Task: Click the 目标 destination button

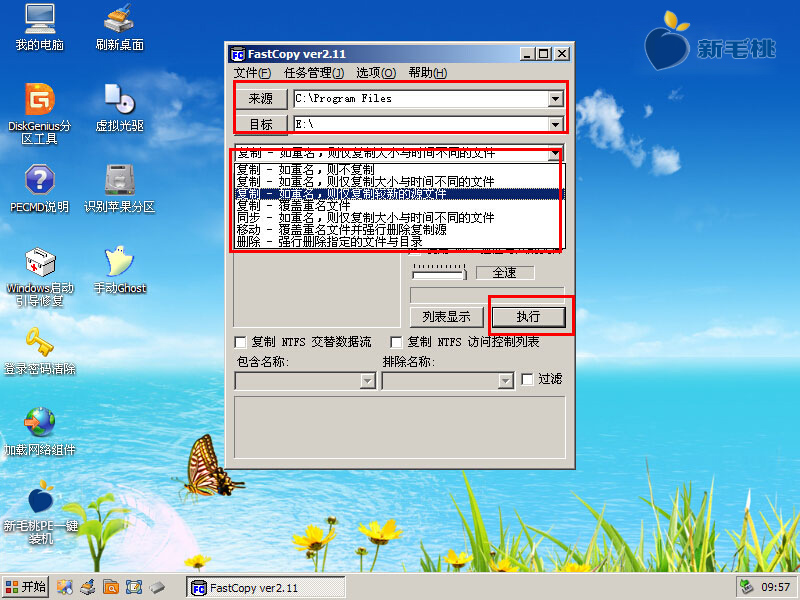Action: tap(261, 124)
